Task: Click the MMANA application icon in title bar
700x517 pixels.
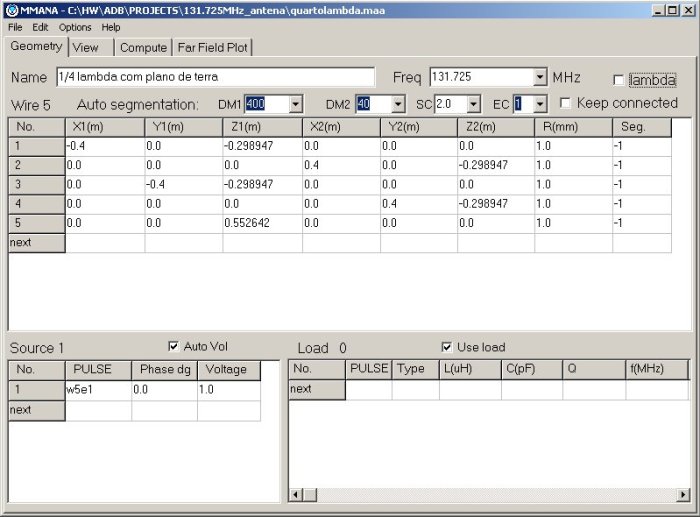Action: pyautogui.click(x=11, y=10)
